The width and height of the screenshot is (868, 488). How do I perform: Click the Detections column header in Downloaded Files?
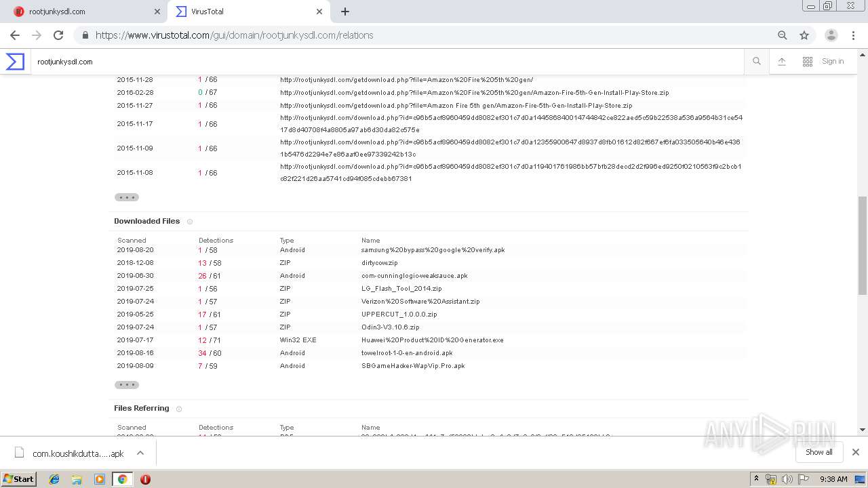pos(216,240)
